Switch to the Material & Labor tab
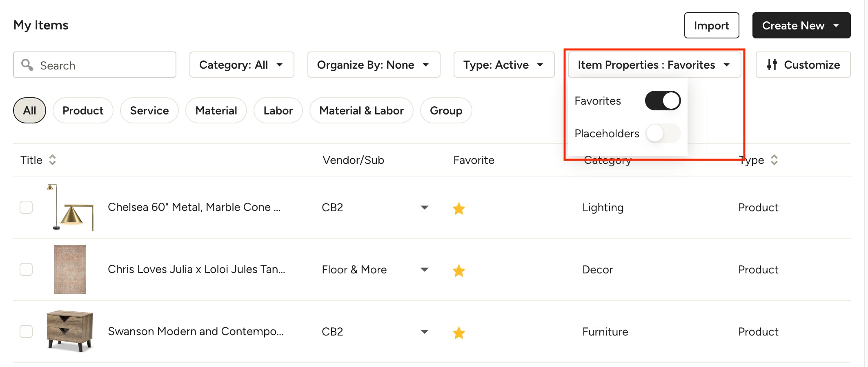 pyautogui.click(x=361, y=110)
